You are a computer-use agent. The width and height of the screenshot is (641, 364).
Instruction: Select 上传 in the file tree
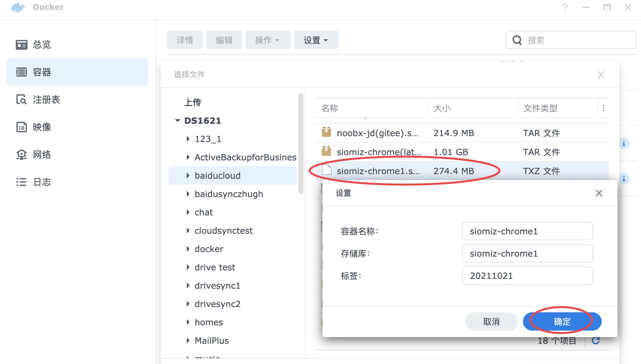click(x=193, y=102)
